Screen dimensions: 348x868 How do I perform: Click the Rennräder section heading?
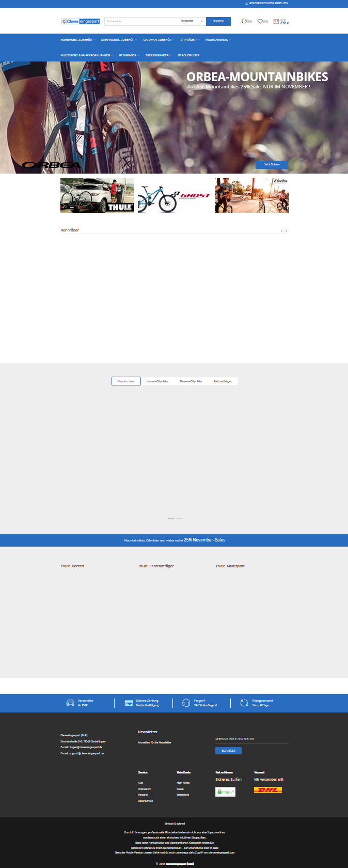[70, 230]
